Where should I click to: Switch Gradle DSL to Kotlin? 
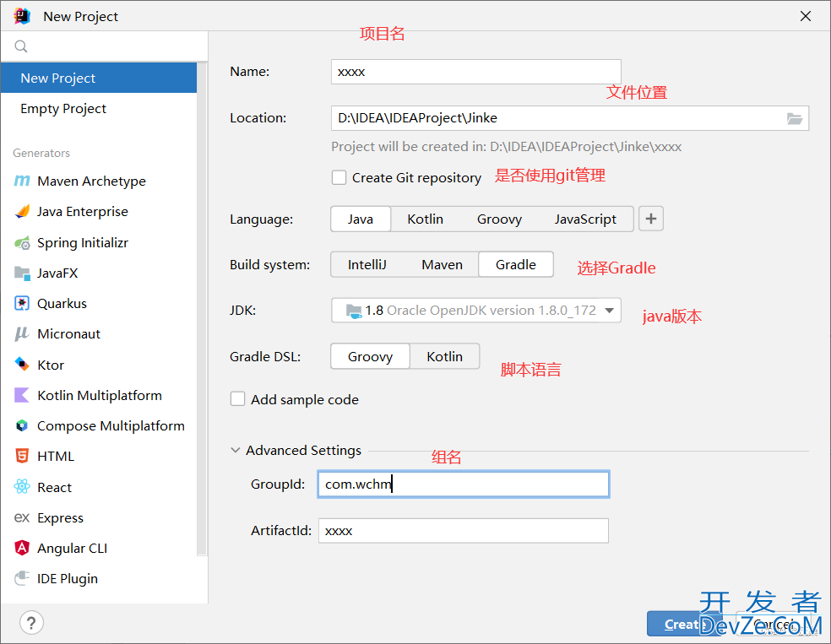click(444, 356)
